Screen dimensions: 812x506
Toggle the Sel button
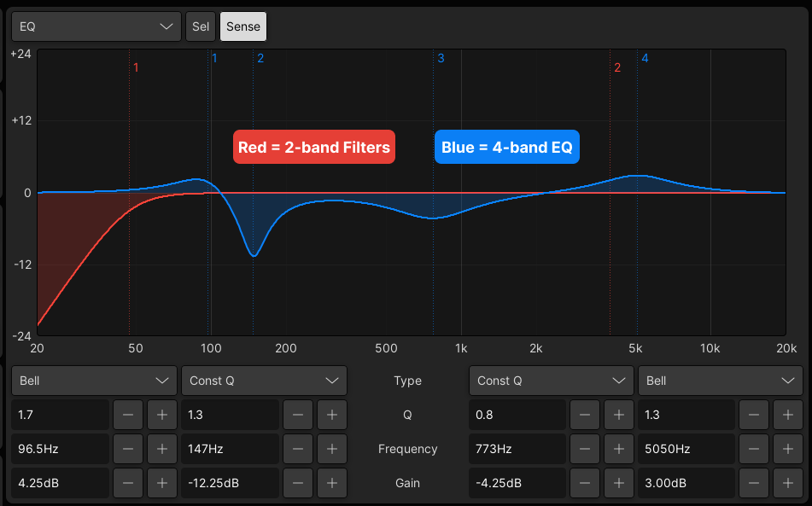click(201, 26)
